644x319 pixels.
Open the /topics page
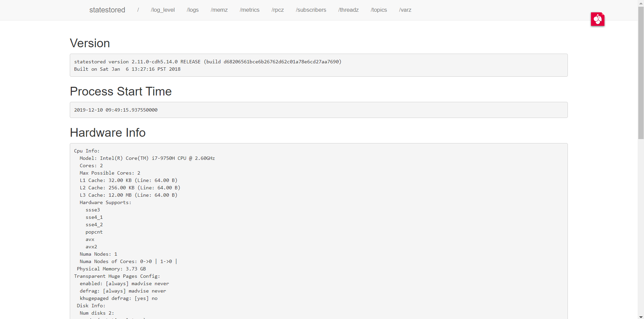click(x=379, y=10)
